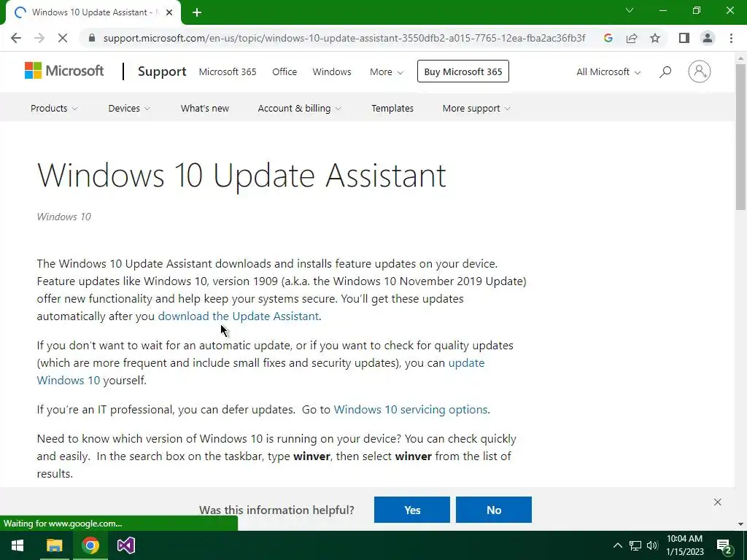
Task: Open the site search magnifier
Action: (665, 71)
